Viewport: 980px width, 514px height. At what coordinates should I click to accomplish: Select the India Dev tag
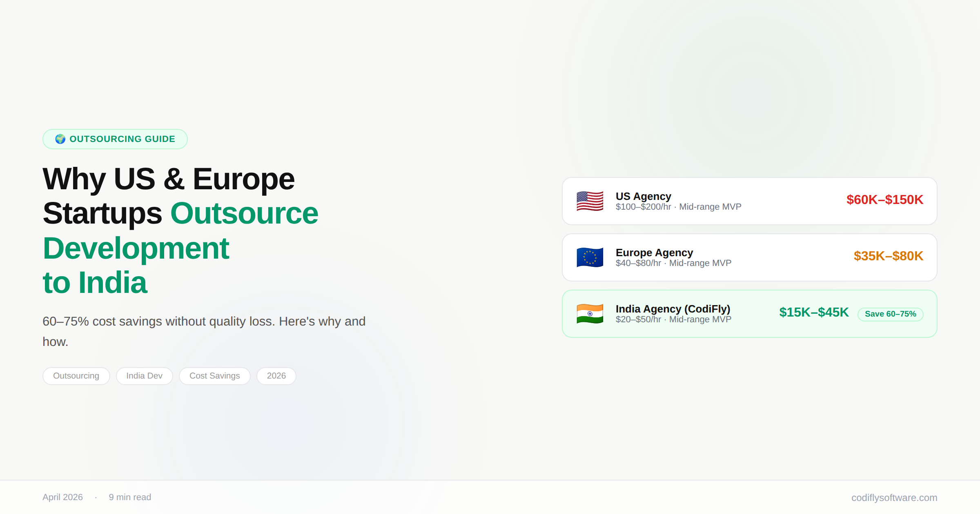(144, 376)
